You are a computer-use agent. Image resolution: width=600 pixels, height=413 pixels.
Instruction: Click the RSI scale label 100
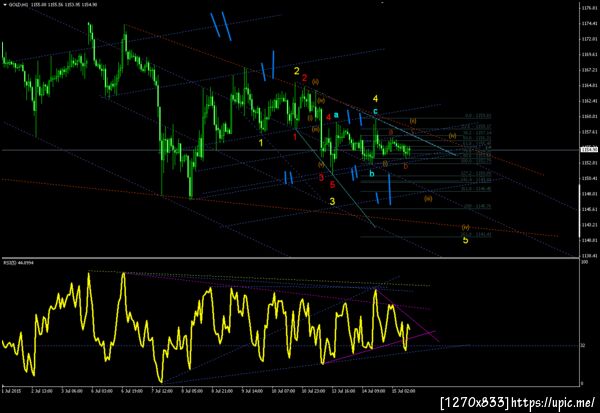coord(584,262)
